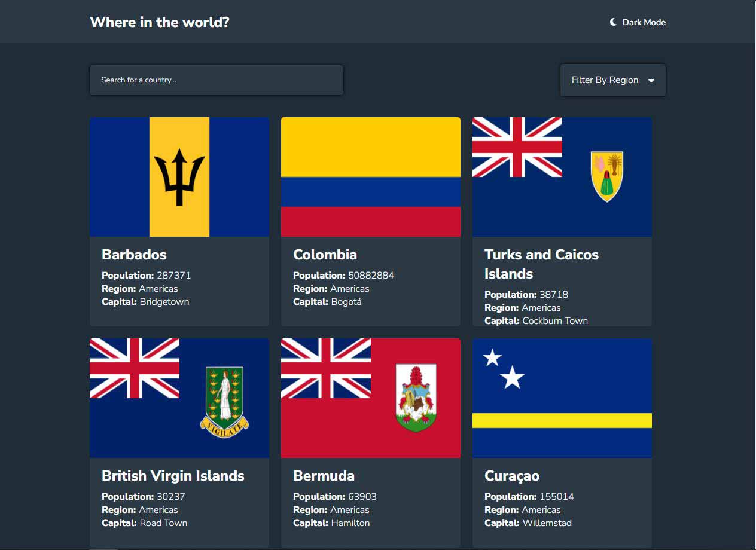Image resolution: width=756 pixels, height=550 pixels.
Task: Open the Curaçao flag image
Action: coord(562,398)
